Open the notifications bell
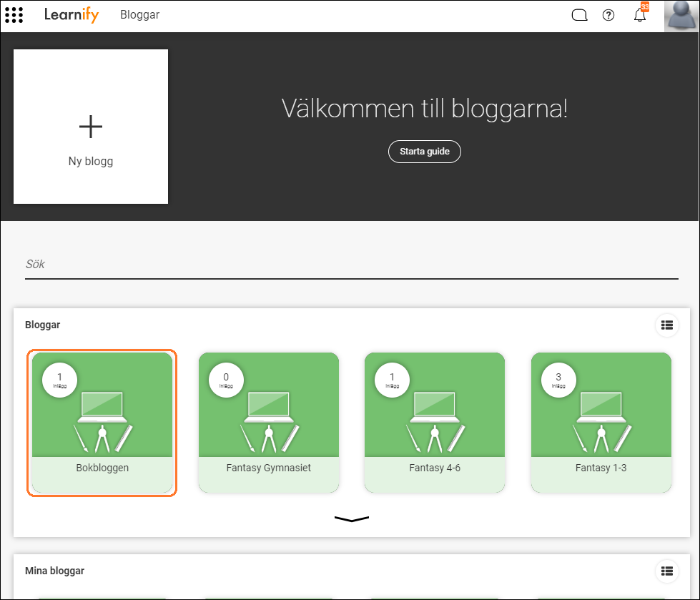This screenshot has height=600, width=700. click(x=640, y=15)
